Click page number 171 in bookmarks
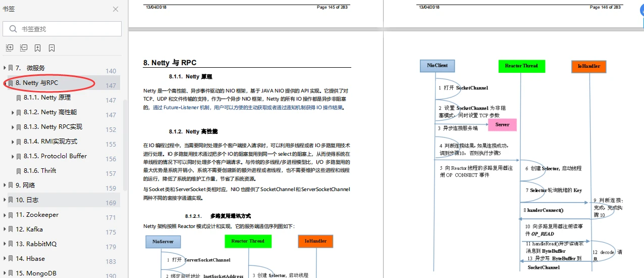Screen dimensions: 644x278 pos(111,218)
